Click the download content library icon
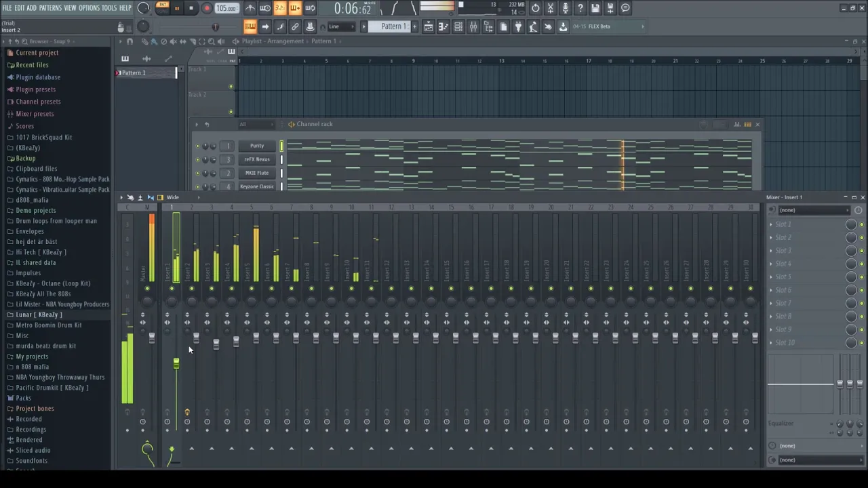The width and height of the screenshot is (868, 488). (563, 26)
